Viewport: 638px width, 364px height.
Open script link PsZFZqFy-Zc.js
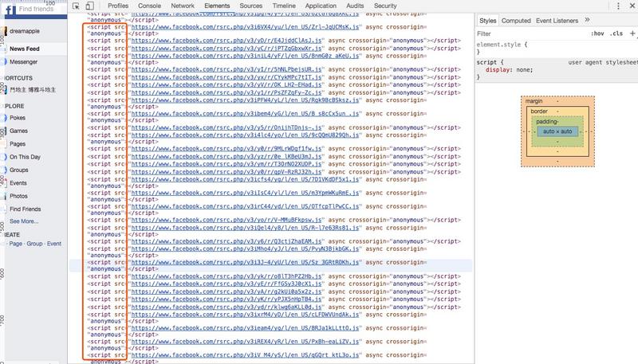point(226,92)
